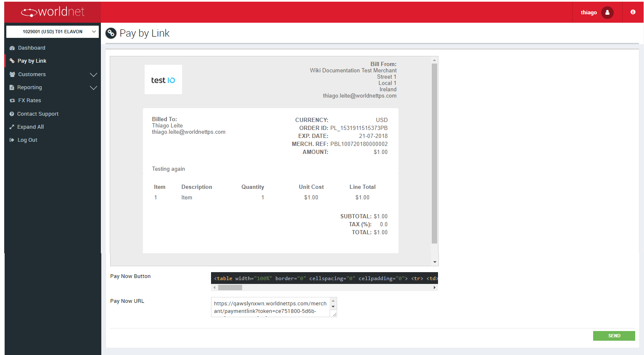
Task: Click the TOTAL: $1.00 line
Action: pyautogui.click(x=370, y=232)
